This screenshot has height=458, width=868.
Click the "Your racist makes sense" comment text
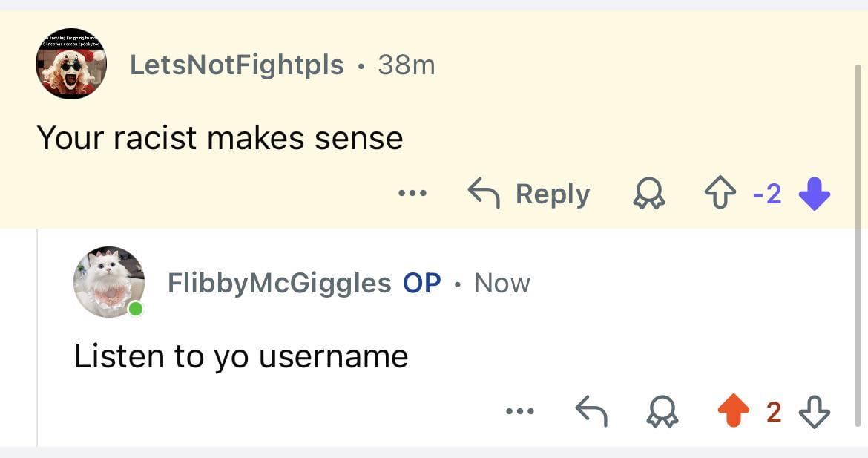(x=220, y=138)
